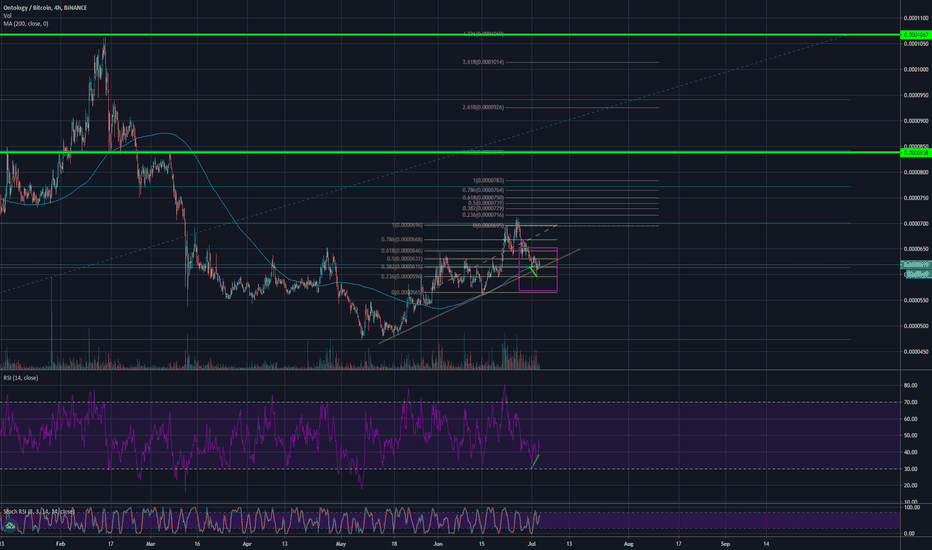Image resolution: width=932 pixels, height=550 pixels.
Task: Click the Jul date on time axis
Action: [533, 543]
